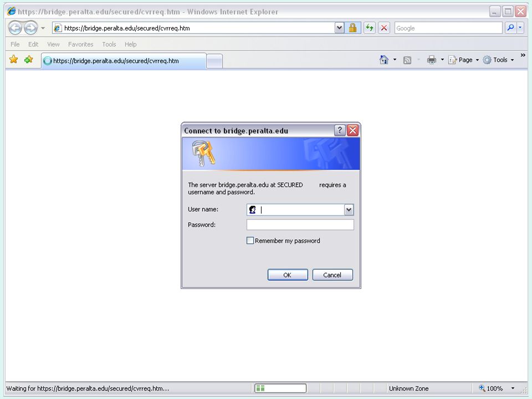Open the Favorites menu
532x399 pixels.
click(x=80, y=44)
